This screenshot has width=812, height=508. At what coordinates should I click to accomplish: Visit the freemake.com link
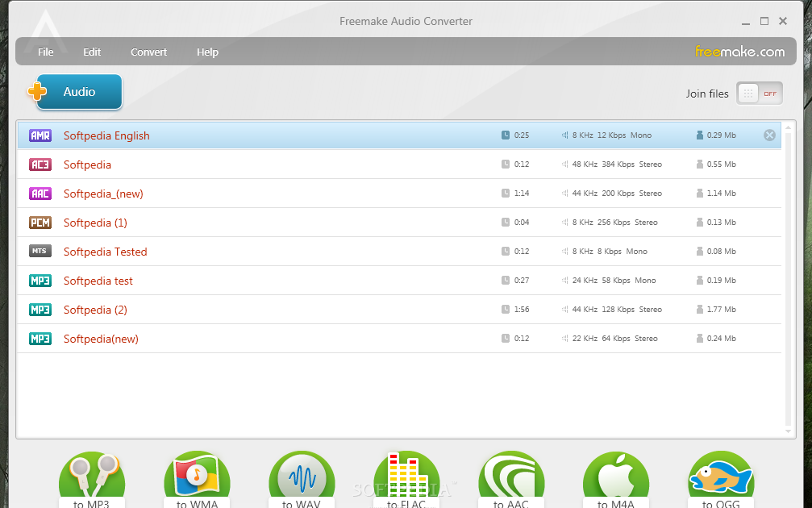[740, 52]
